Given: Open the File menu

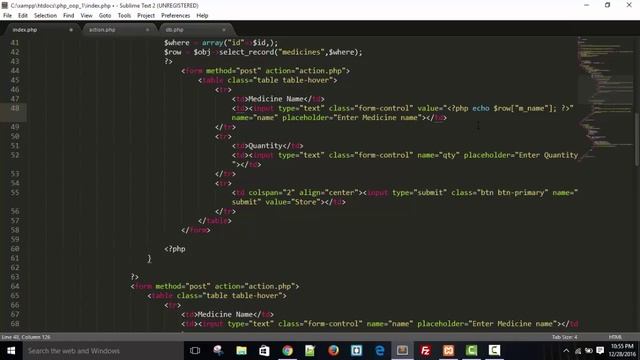Looking at the screenshot, I should click(7, 16).
